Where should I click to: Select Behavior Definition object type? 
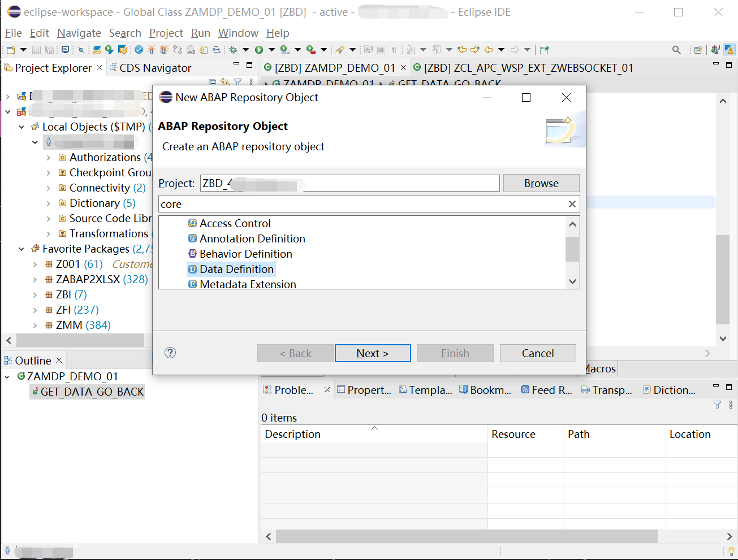[245, 254]
